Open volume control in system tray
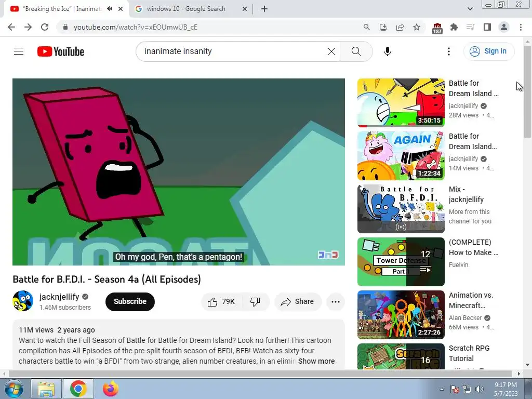 [x=480, y=389]
